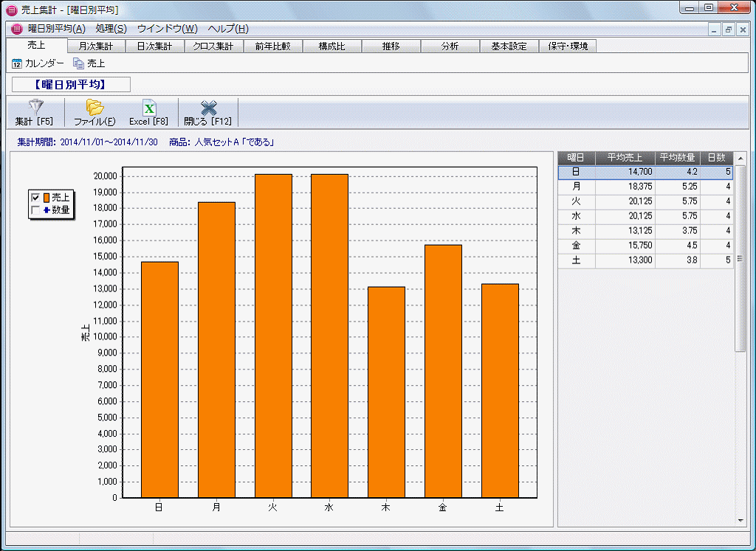Viewport: 756px width, 551px height.
Task: Select the 売上 tab
Action: tap(37, 45)
